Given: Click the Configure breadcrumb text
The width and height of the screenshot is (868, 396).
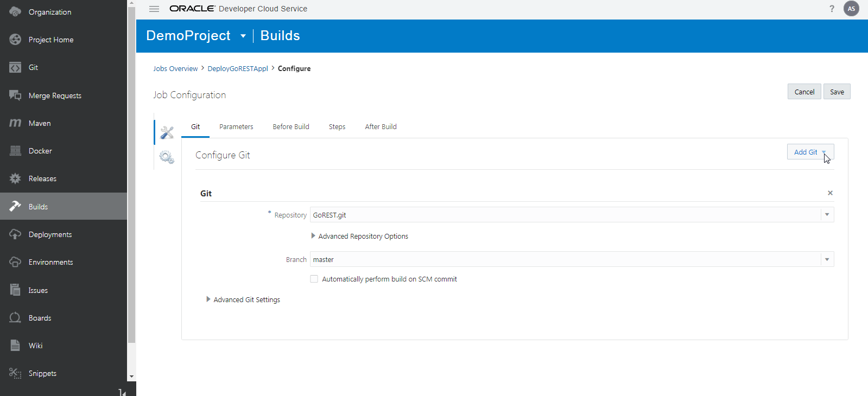Looking at the screenshot, I should [294, 69].
